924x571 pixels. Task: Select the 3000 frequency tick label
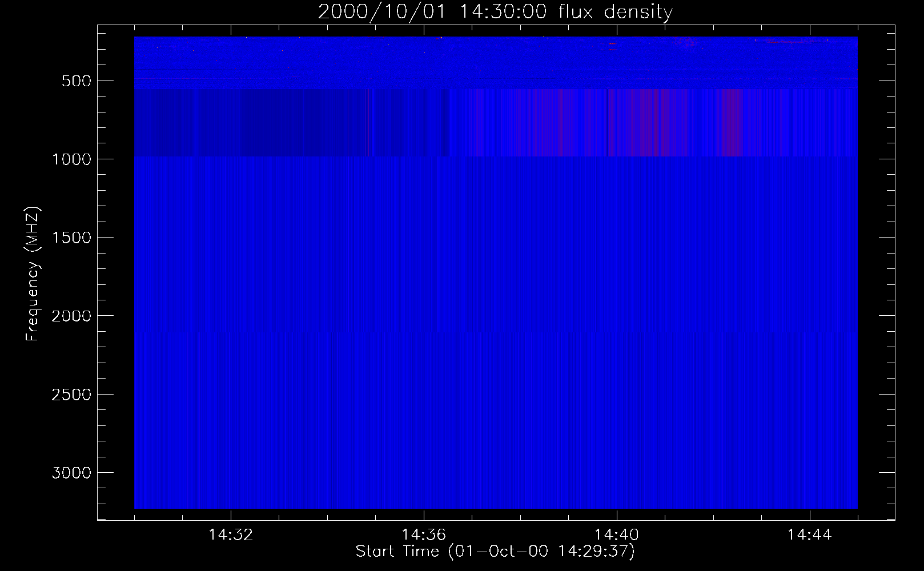71,473
